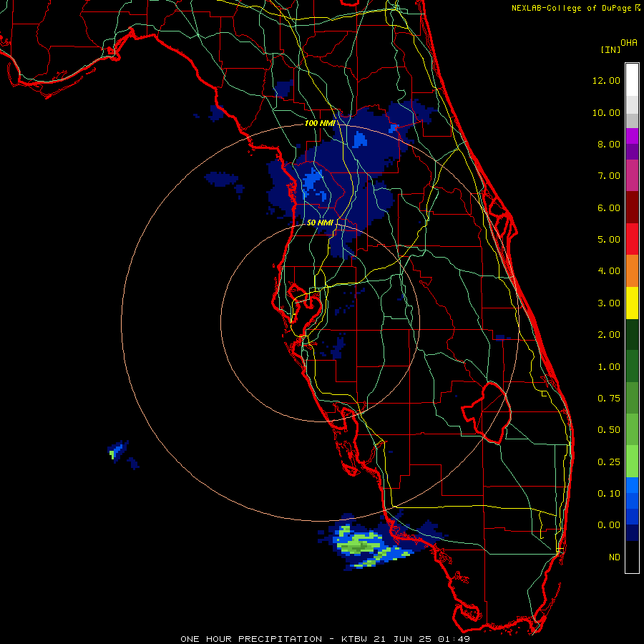Click the light green 0.25 color swatch
Image resolution: width=644 pixels, height=644 pixels.
click(x=632, y=462)
